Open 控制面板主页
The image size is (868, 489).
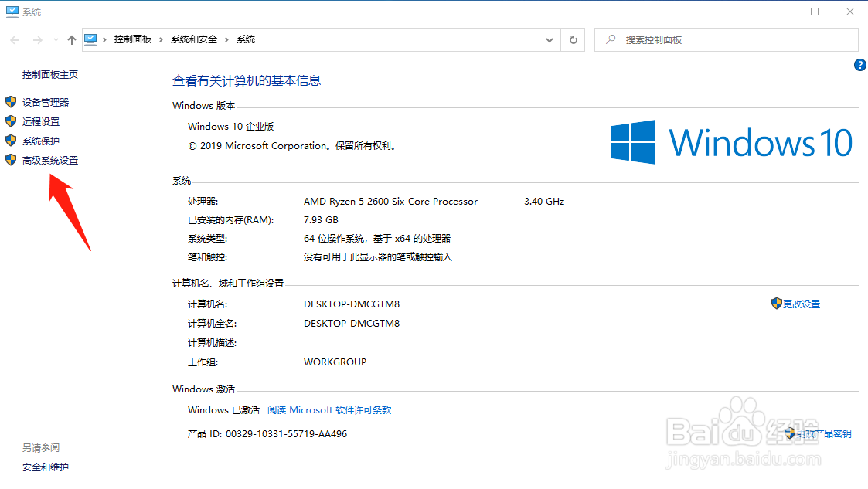pos(49,75)
